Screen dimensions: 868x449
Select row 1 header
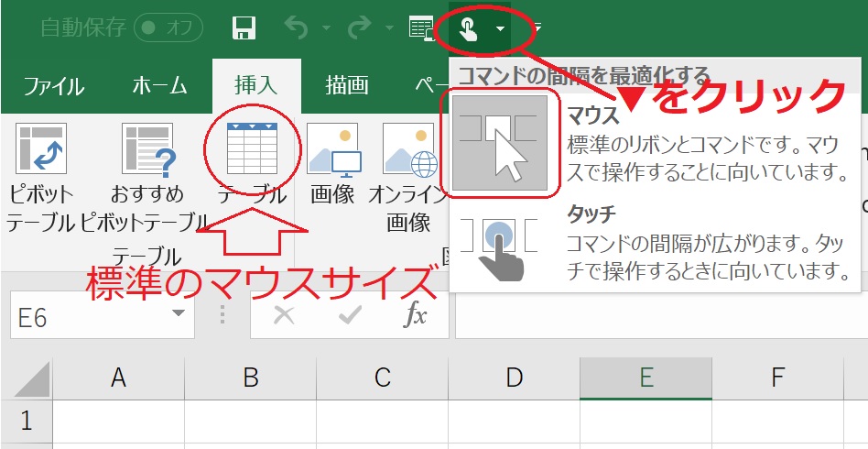(27, 422)
